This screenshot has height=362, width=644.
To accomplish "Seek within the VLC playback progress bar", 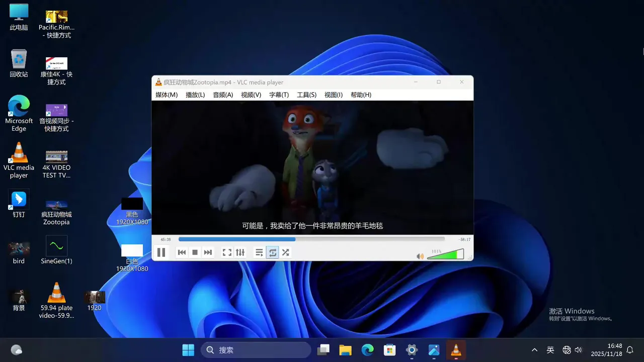I will (311, 239).
